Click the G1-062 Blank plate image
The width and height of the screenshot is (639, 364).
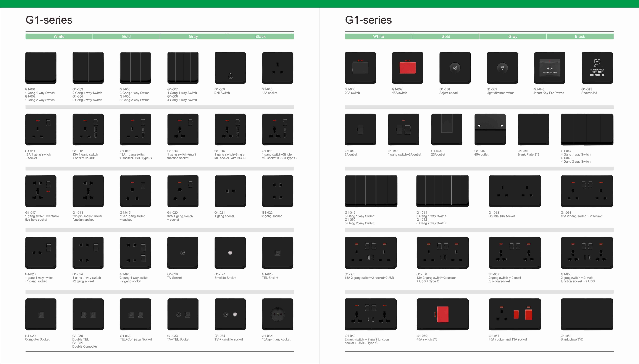pyautogui.click(x=587, y=314)
